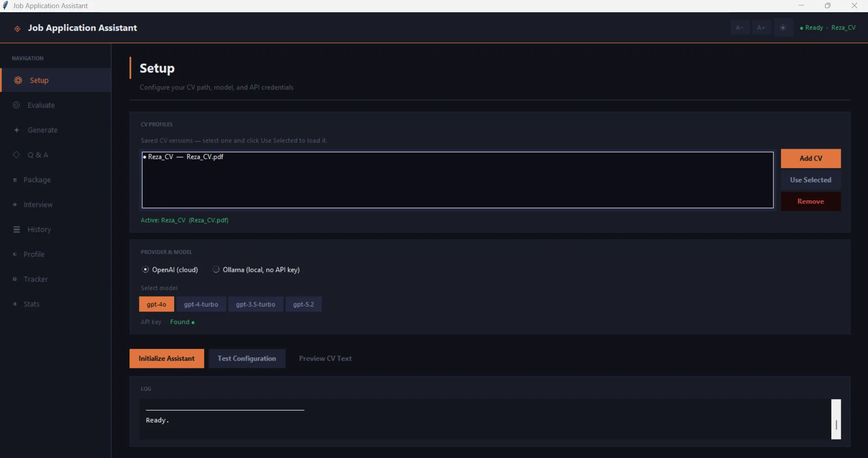Toggle light theme with sun icon
Viewport: 868px width, 458px height.
click(x=783, y=28)
